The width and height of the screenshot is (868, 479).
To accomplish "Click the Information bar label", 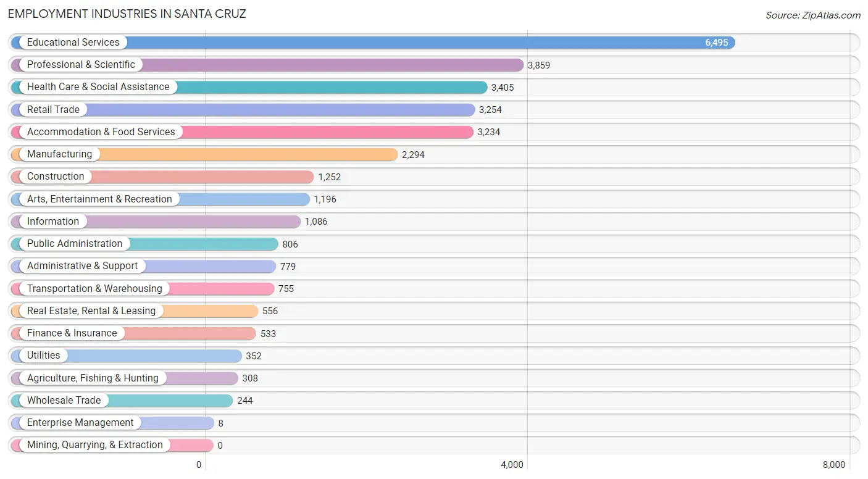I will [x=53, y=222].
